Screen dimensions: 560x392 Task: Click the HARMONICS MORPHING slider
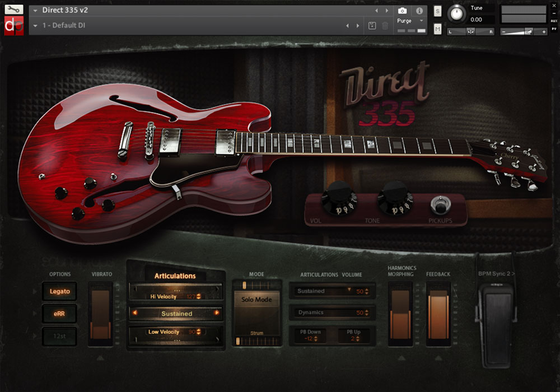[400, 314]
